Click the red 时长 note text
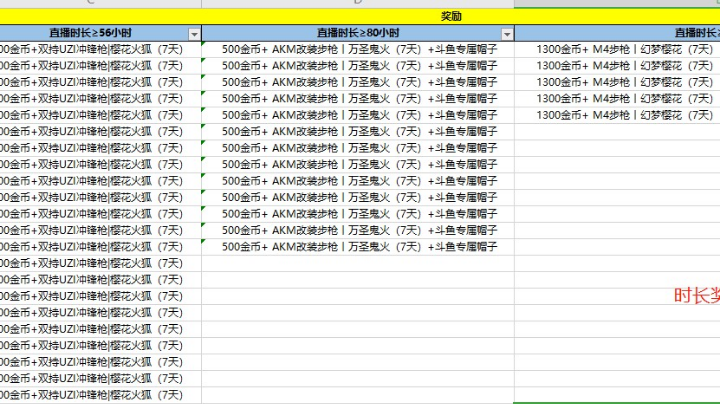 point(697,296)
